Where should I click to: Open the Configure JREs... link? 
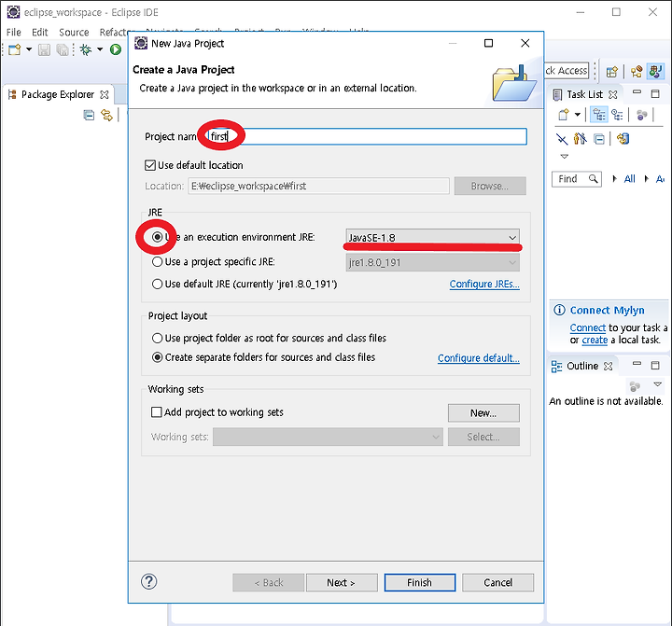pyautogui.click(x=484, y=284)
